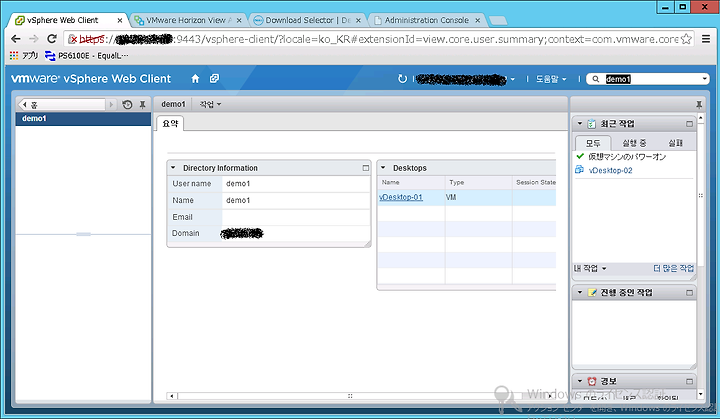This screenshot has height=419, width=720.
Task: Click the search magnifier icon
Action: coord(596,79)
